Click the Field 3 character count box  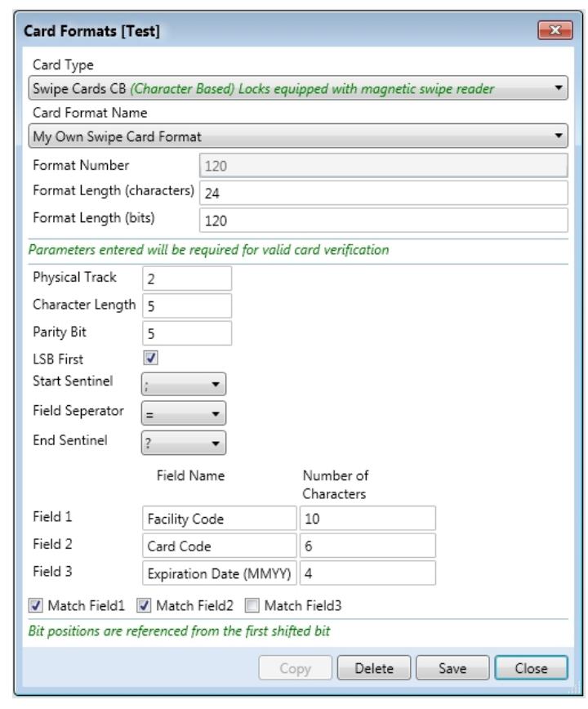pos(367,573)
